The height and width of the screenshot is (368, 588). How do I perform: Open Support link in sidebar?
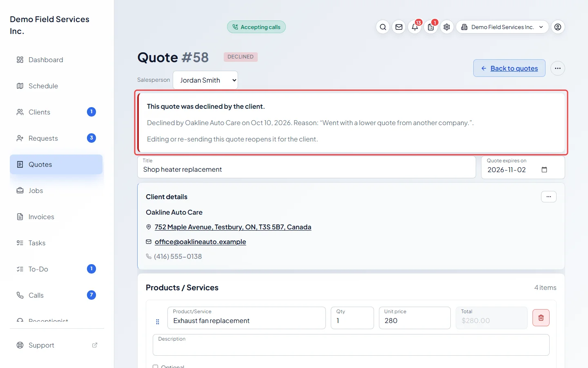tap(56, 345)
